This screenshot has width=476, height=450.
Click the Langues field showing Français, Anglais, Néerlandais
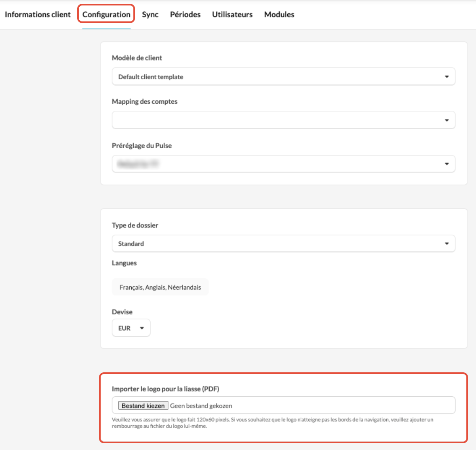coord(160,287)
